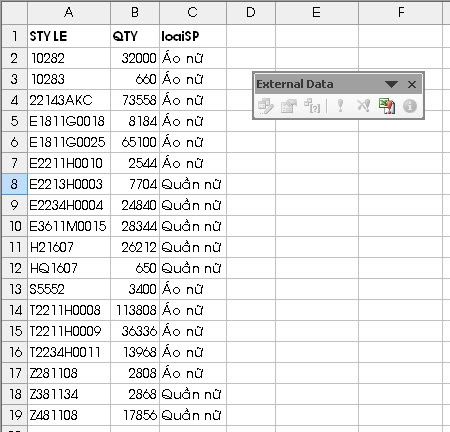450x432 pixels.
Task: Close the External Data toolbar
Action: [412, 84]
